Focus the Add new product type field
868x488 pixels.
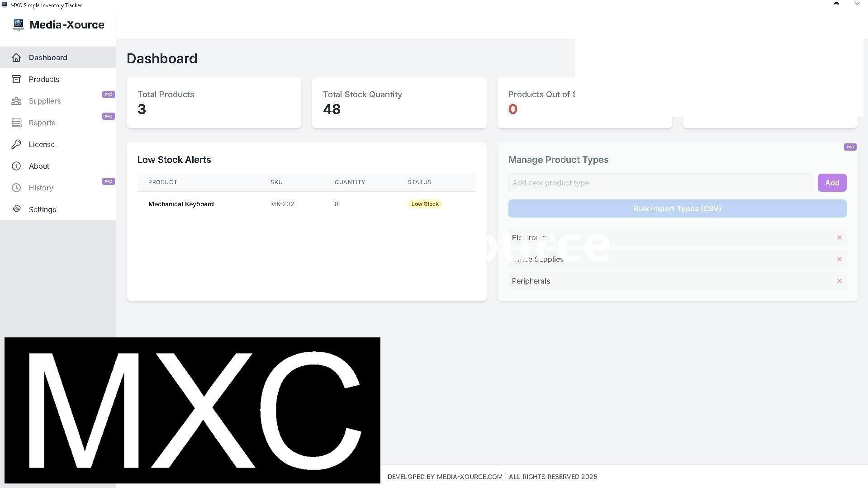660,183
